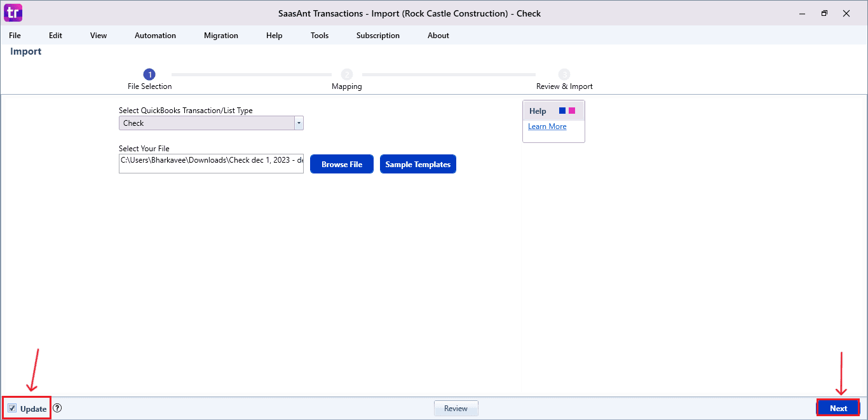Open the Tools menu
868x420 pixels.
320,36
